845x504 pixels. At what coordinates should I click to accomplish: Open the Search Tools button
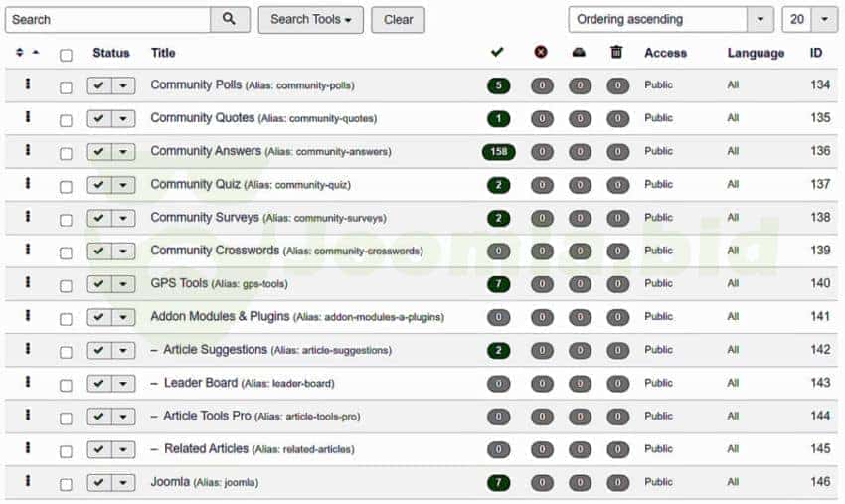(x=310, y=19)
